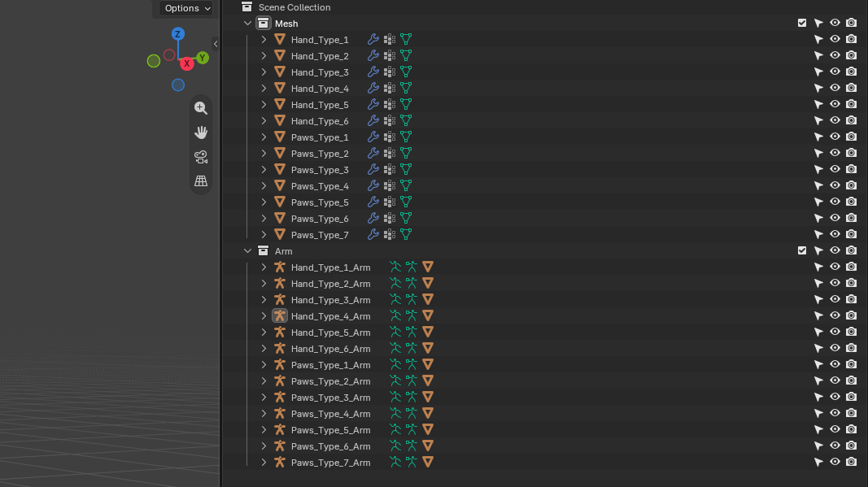Select the Mesh collection name
The height and width of the screenshot is (487, 868).
pos(286,24)
